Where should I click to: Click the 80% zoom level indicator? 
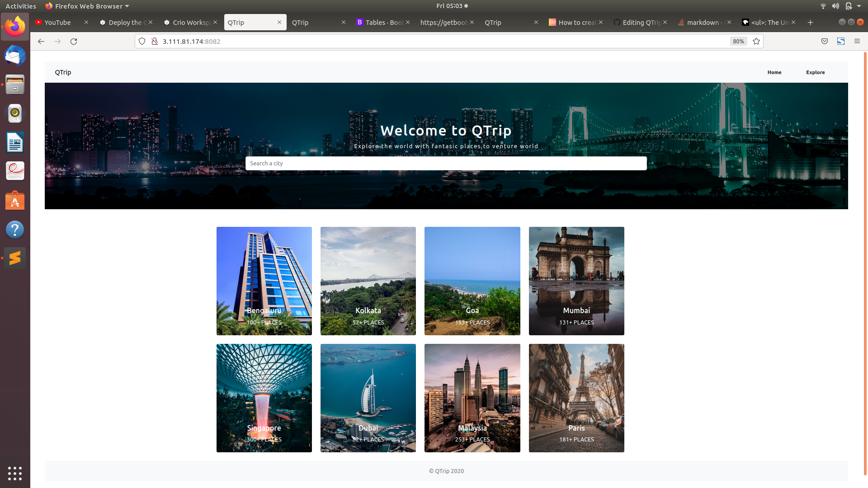coord(738,41)
